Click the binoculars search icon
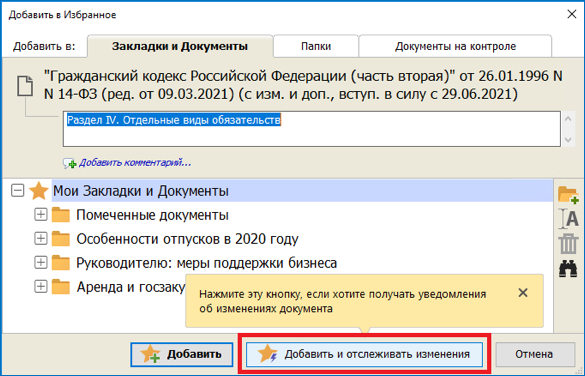Viewport: 585px width, 376px height. click(568, 269)
